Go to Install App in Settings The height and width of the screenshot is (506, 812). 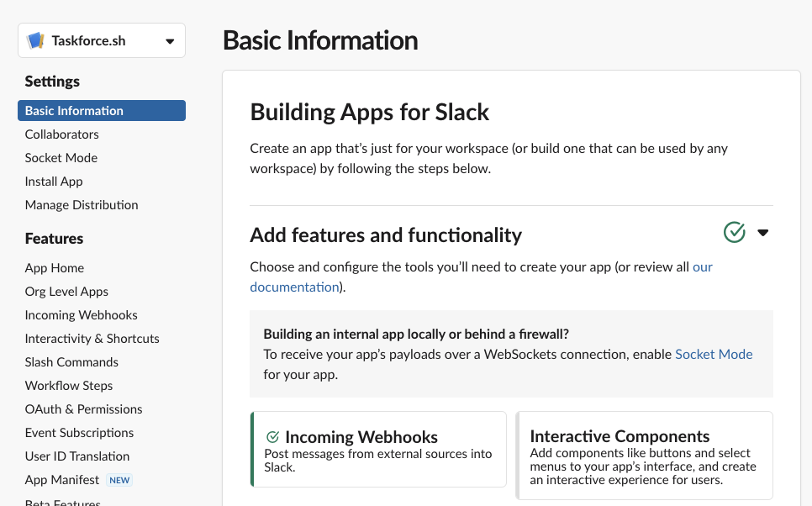[54, 182]
